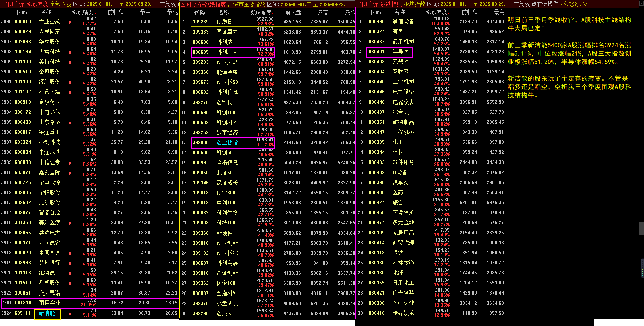
Task: Select stock 金陵药业
Action: 49,102
